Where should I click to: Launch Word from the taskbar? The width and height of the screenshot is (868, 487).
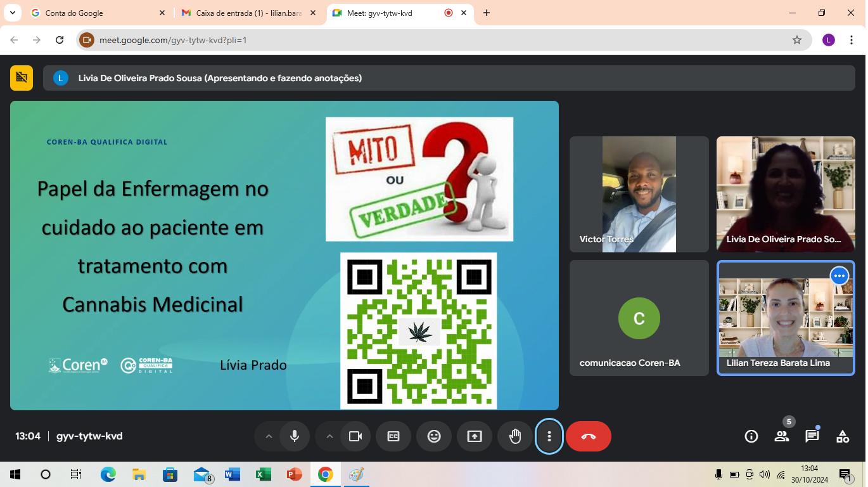(233, 474)
